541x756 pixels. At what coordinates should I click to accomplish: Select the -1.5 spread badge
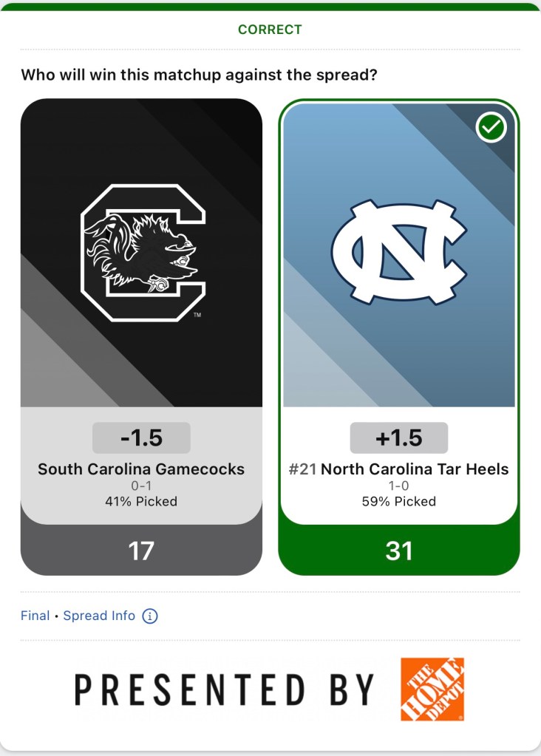(141, 437)
